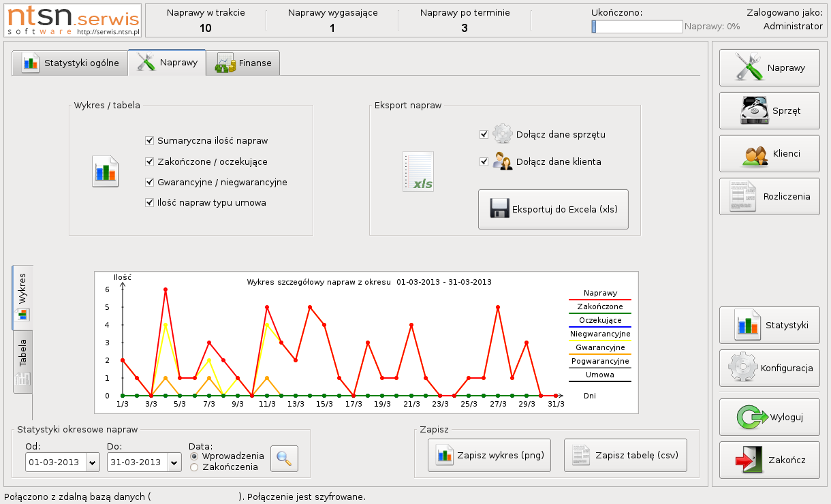Open the Naprawy wrench sidebar button
The height and width of the screenshot is (504, 831).
click(x=769, y=67)
